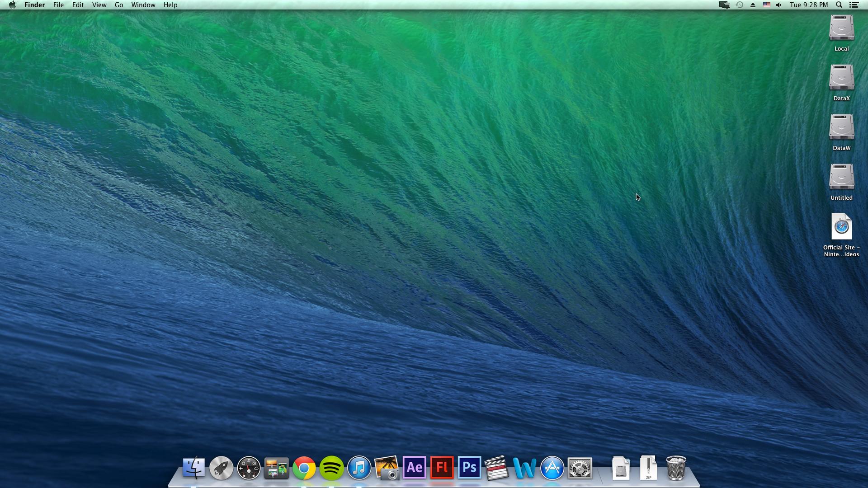Open Dashboard gauge icon in Dock
Image resolution: width=868 pixels, height=488 pixels.
click(249, 468)
